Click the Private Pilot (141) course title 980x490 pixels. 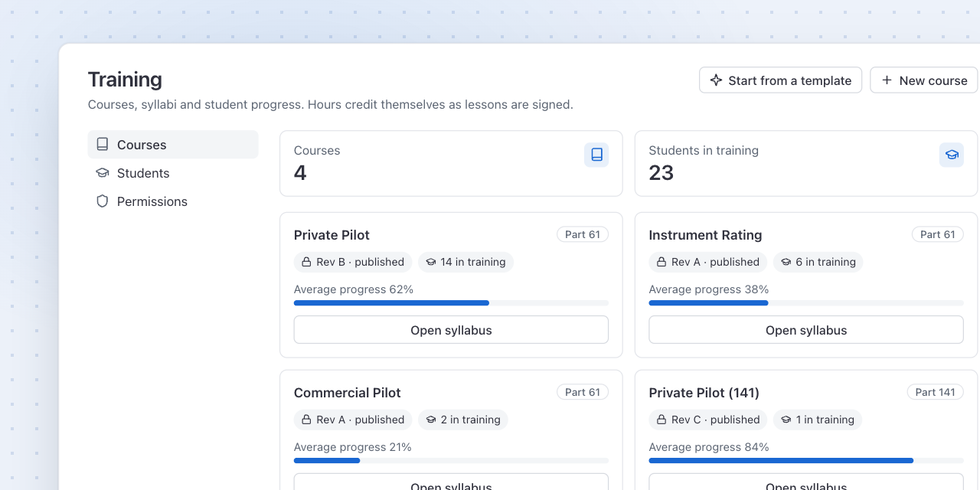[704, 393]
